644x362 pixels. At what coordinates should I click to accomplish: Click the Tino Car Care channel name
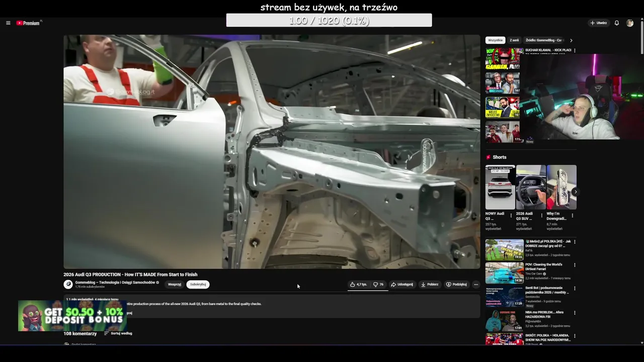pos(534,274)
